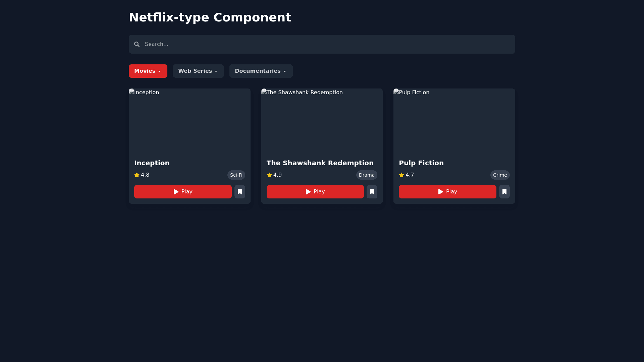This screenshot has height=362, width=644.
Task: Click the star icon beside the 4.9 rating
Action: tap(269, 175)
